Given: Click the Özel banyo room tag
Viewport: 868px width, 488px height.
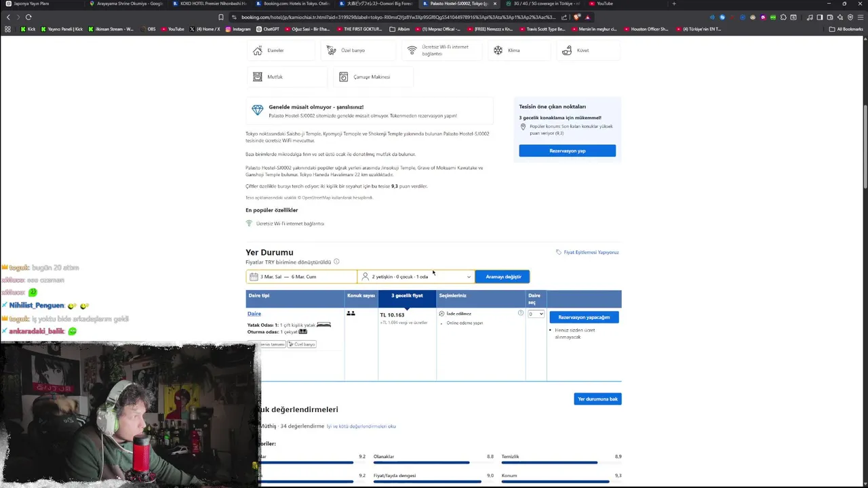Looking at the screenshot, I should (302, 344).
